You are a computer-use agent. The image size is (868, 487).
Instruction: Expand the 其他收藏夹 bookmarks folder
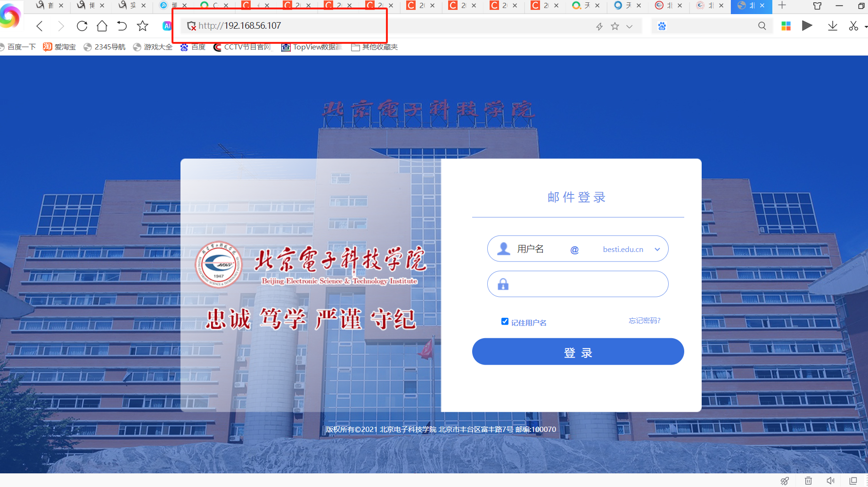tap(375, 47)
